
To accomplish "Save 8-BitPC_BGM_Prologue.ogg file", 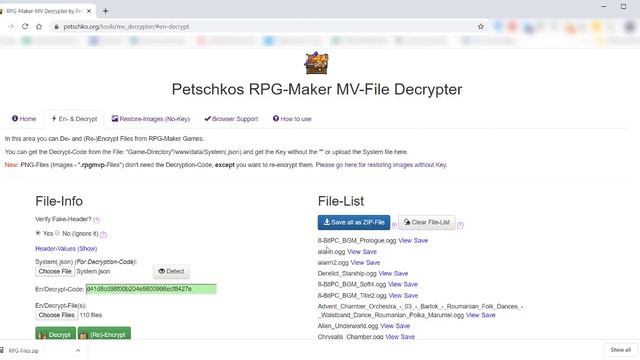I will click(x=421, y=240).
